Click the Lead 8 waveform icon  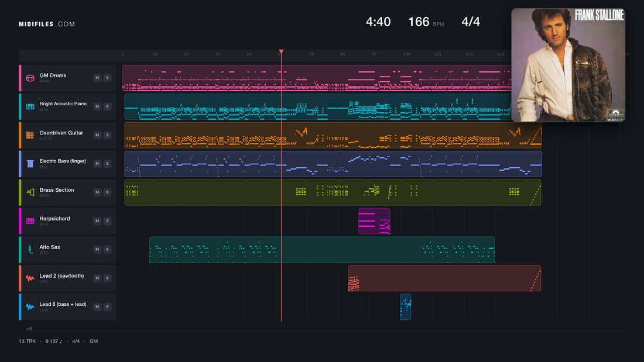click(30, 306)
